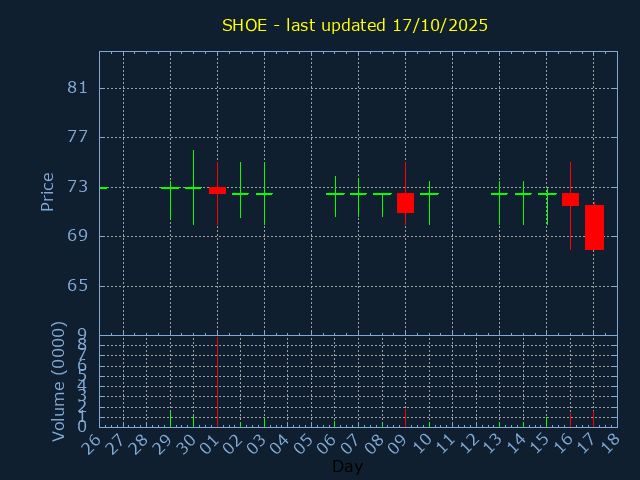
Task: Select the 73 price tick label
Action: (78, 187)
